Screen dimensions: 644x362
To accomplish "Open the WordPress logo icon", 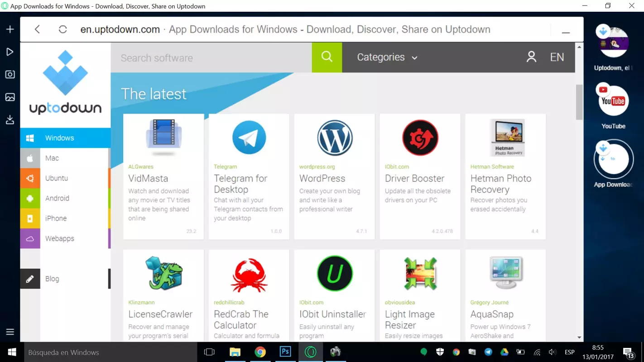I will pyautogui.click(x=335, y=138).
